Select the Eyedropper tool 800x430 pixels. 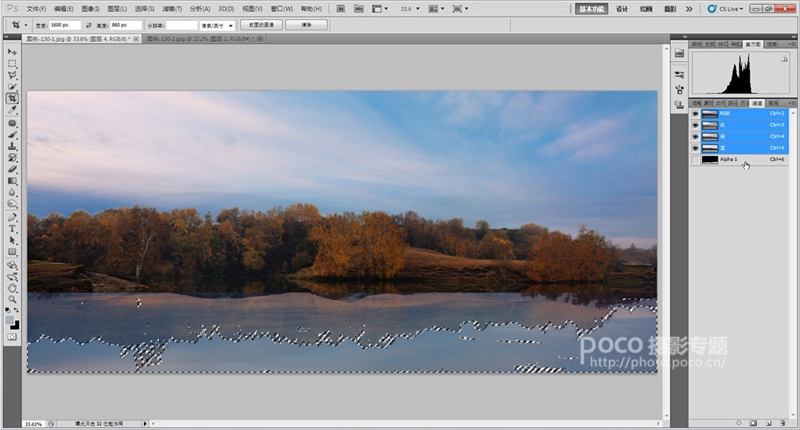coord(12,109)
